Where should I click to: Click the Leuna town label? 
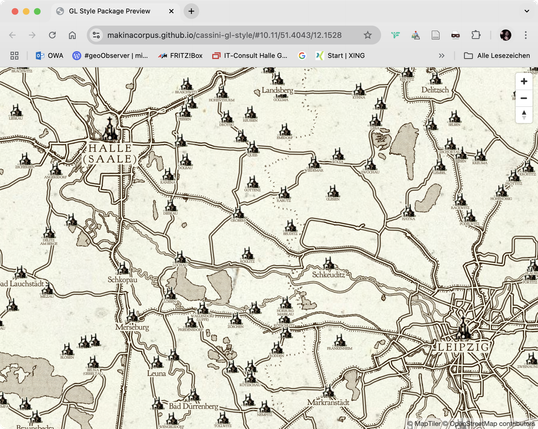(x=156, y=373)
